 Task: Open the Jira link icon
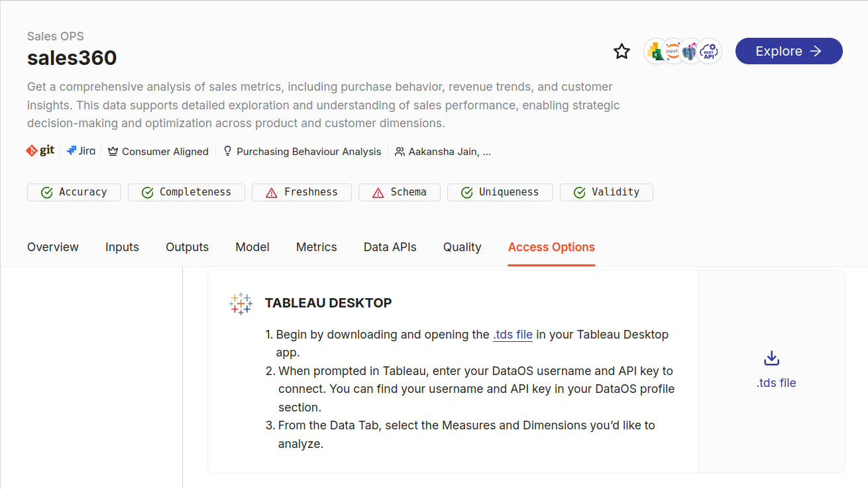tap(81, 151)
